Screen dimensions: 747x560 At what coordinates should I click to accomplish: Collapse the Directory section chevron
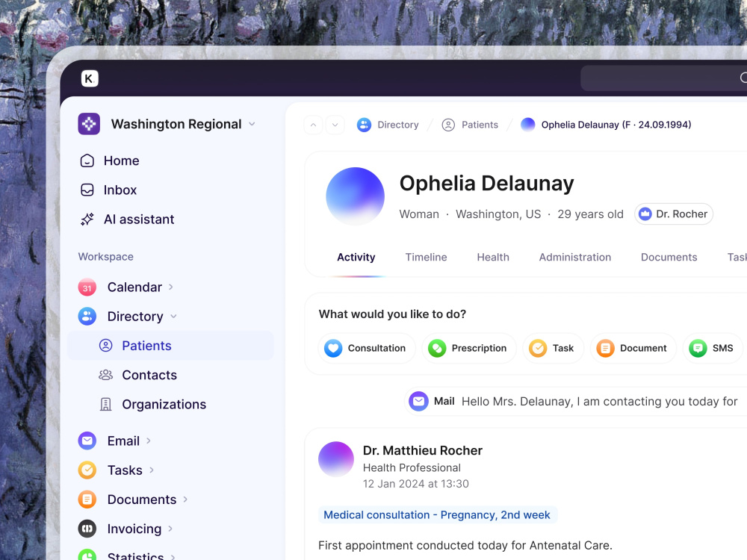173,316
